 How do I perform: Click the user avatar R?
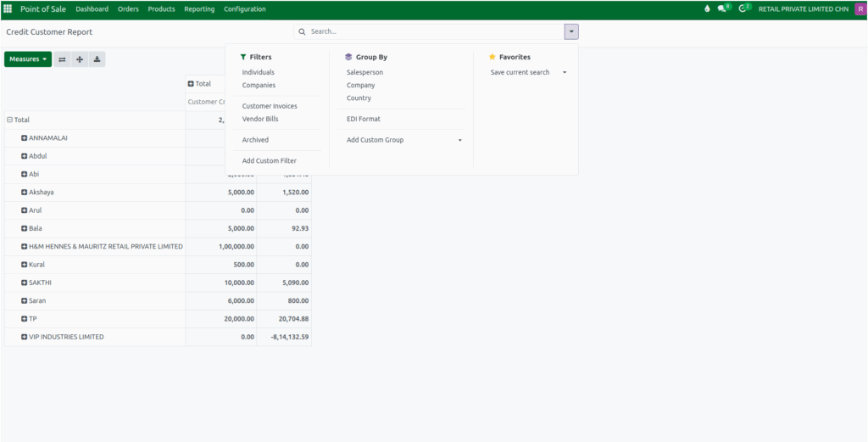pyautogui.click(x=860, y=8)
